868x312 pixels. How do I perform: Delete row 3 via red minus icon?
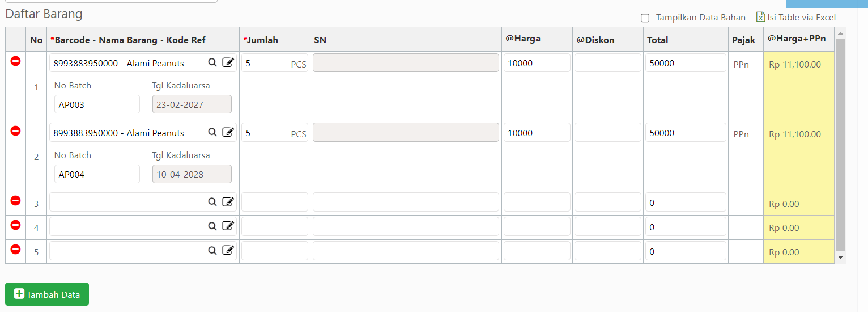click(16, 200)
